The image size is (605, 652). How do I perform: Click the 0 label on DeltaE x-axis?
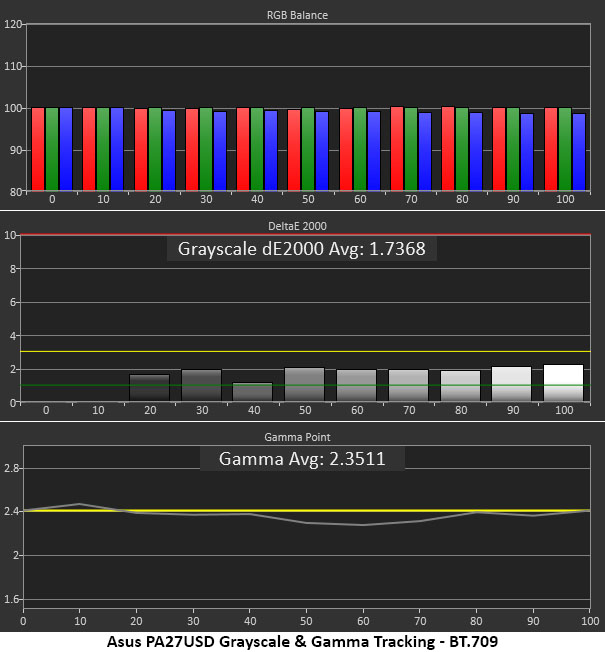46,410
